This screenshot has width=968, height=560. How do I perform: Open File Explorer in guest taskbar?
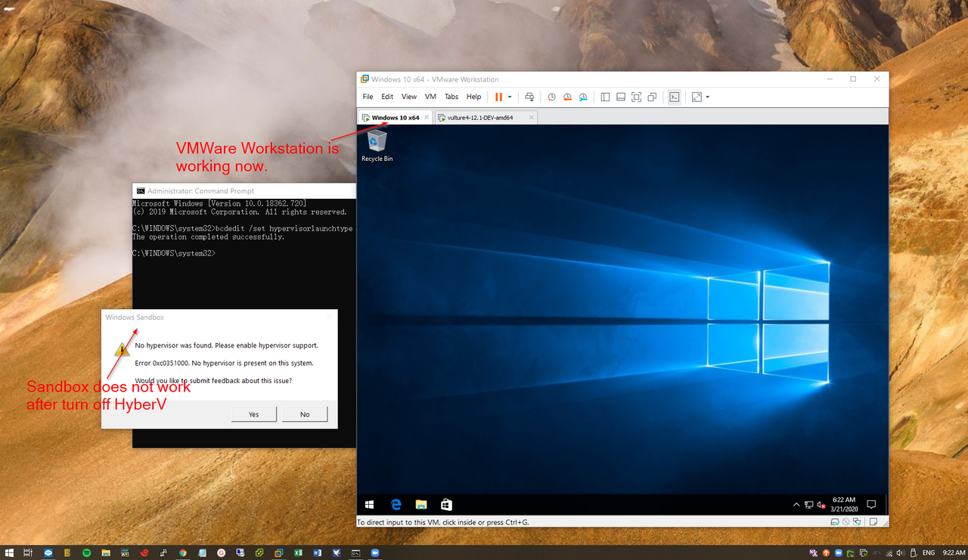[x=421, y=504]
